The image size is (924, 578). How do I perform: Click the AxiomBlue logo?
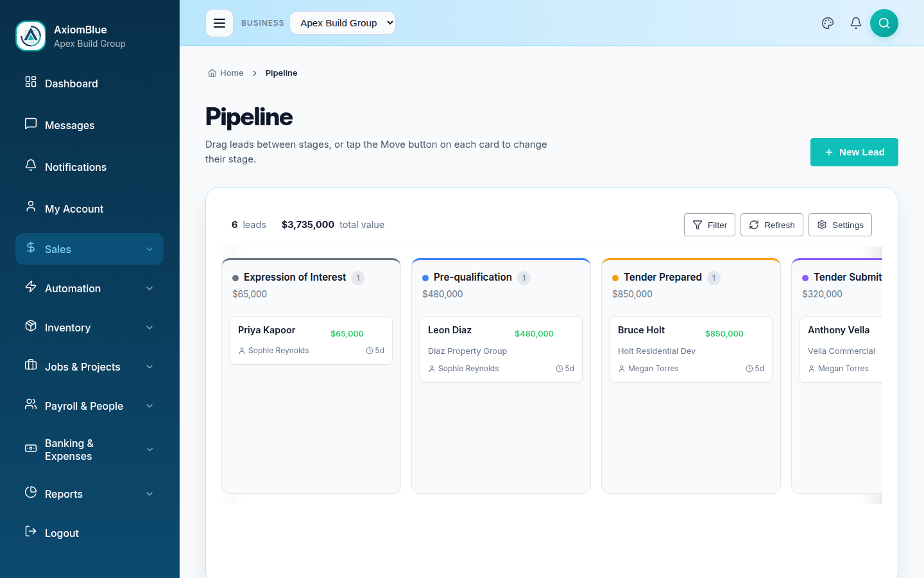[x=30, y=36]
